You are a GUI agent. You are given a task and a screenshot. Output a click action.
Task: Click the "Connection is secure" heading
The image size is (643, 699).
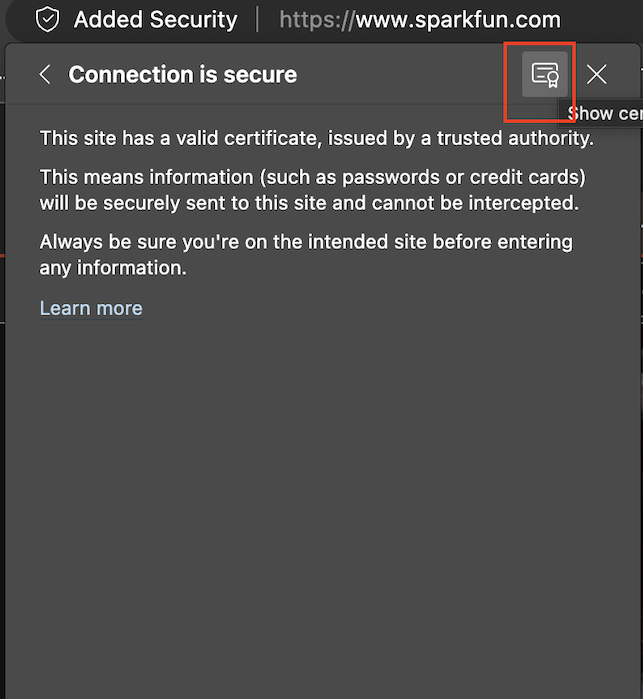click(182, 74)
